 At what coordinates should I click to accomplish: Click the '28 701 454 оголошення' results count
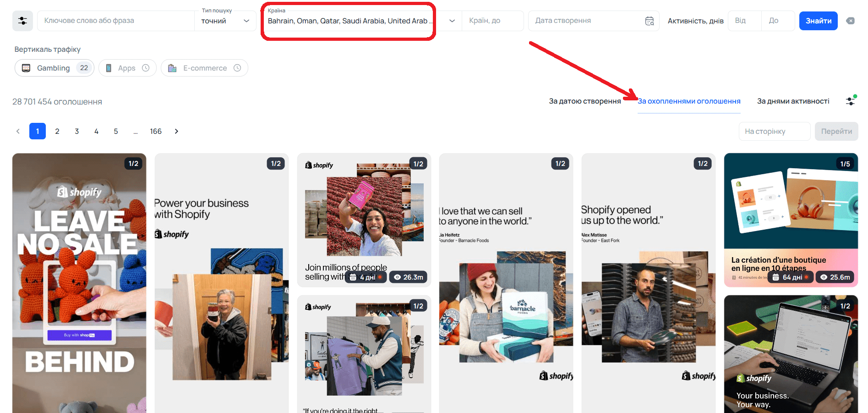pos(57,102)
